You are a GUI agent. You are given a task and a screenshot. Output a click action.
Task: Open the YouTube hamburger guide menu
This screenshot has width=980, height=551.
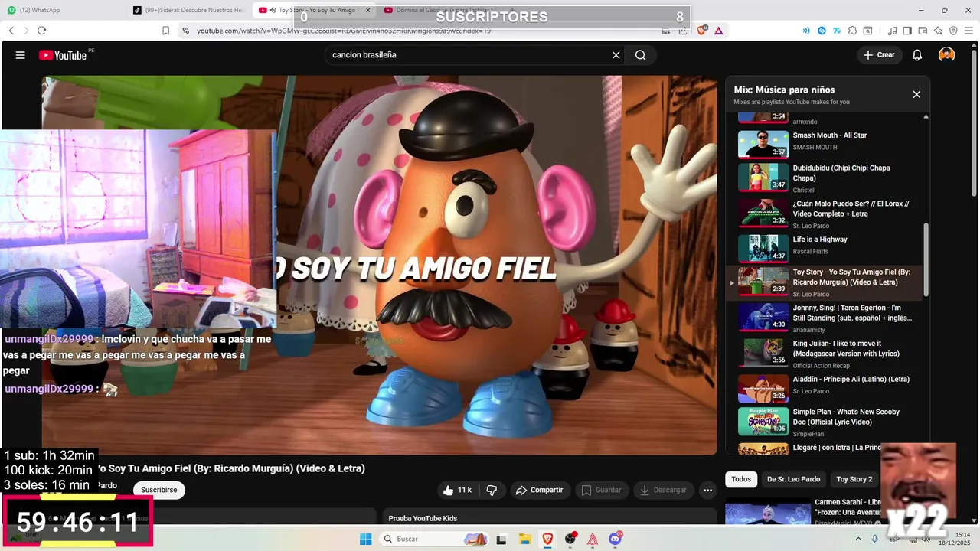click(21, 55)
